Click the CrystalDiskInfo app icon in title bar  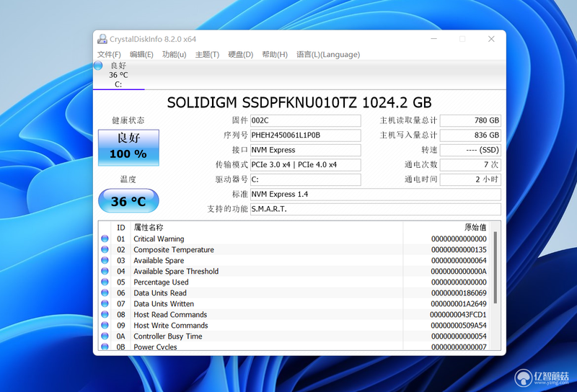click(x=102, y=39)
